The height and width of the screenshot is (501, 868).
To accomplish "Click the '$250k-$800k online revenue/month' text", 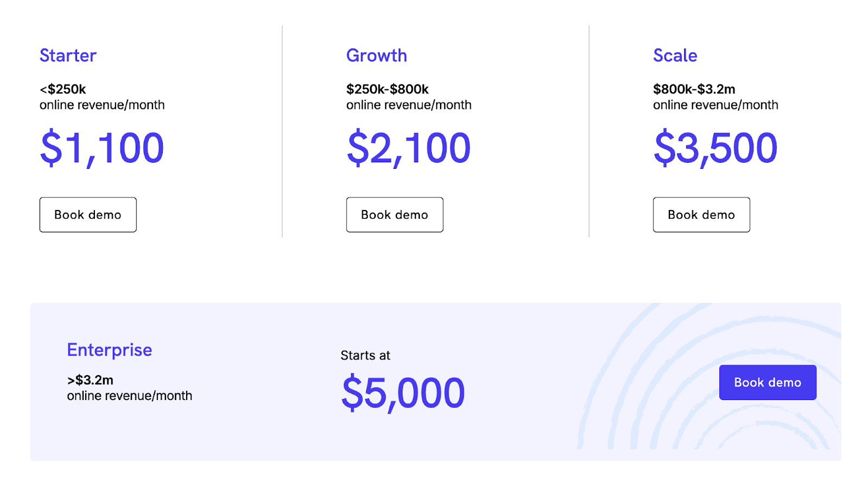I will coord(409,97).
